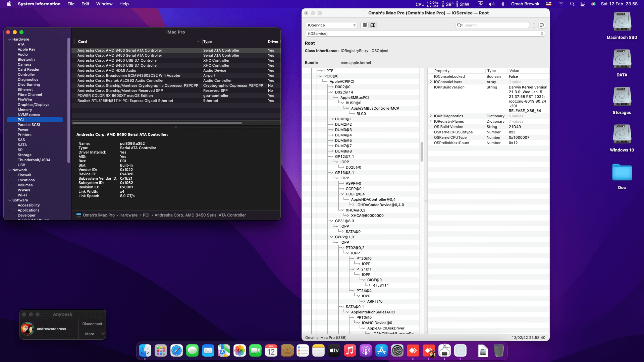Select Windows 10 drive on desktop
Screen dimensions: 644x362
click(622, 138)
